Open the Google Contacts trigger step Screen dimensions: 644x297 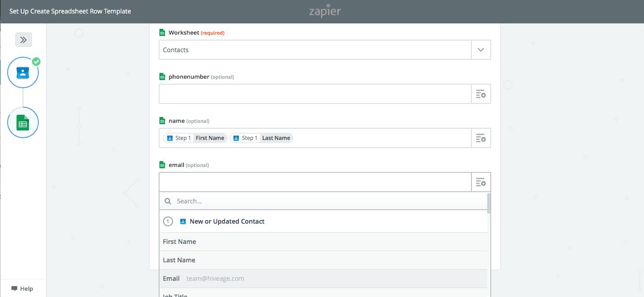[x=23, y=72]
